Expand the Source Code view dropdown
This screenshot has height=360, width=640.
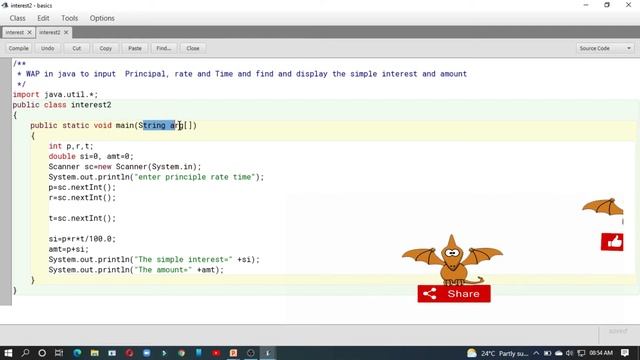coord(605,48)
